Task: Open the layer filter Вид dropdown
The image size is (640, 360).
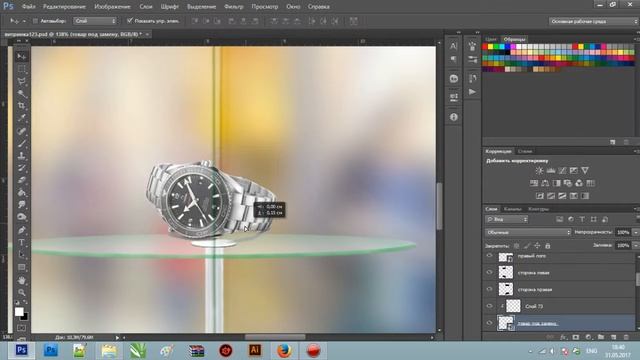Action: pos(507,220)
